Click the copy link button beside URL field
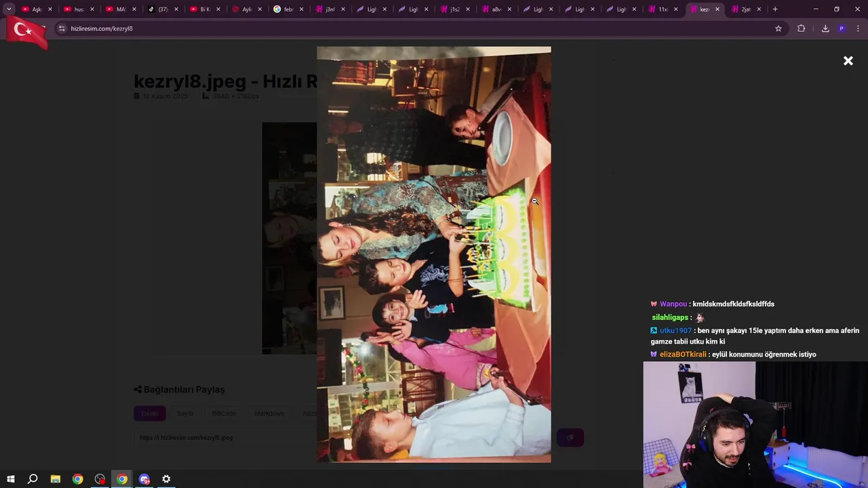Viewport: 868px width, 488px height. (x=570, y=438)
